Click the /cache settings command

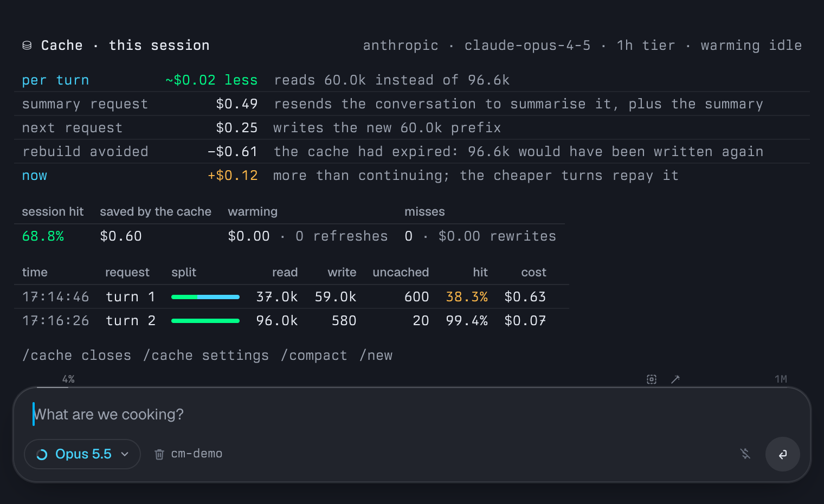[x=206, y=356]
